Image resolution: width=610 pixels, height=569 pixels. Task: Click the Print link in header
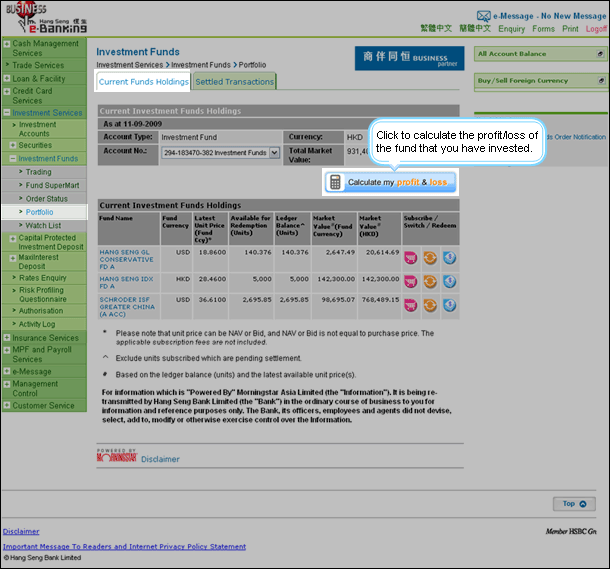(x=570, y=29)
